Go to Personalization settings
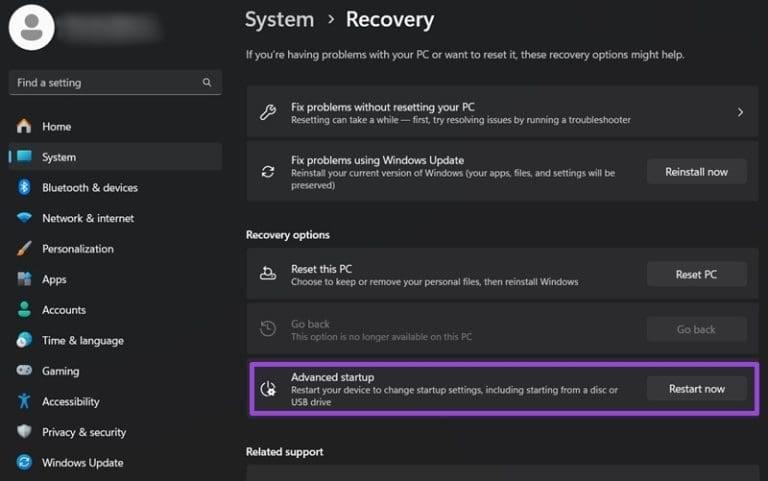The image size is (768, 481). 115,248
